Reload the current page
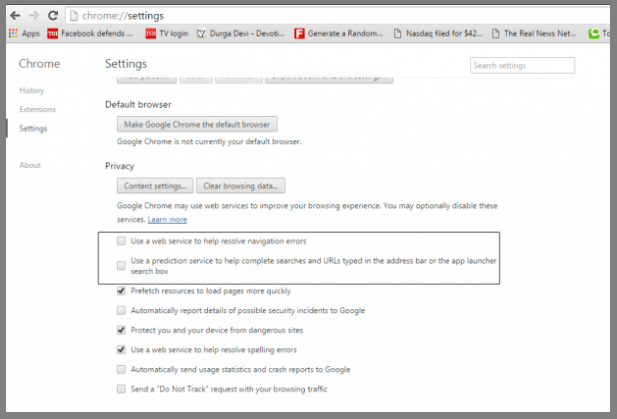The width and height of the screenshot is (617, 419). pyautogui.click(x=52, y=16)
